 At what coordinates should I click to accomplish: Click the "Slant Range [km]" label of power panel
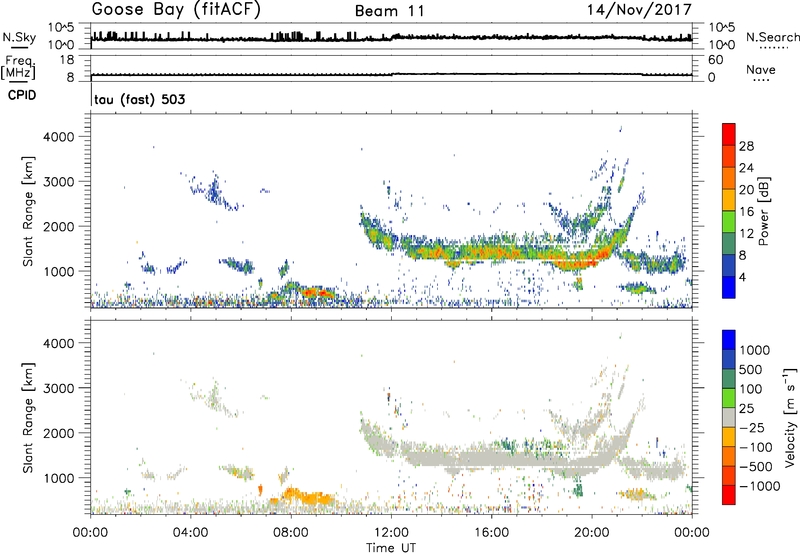28,211
